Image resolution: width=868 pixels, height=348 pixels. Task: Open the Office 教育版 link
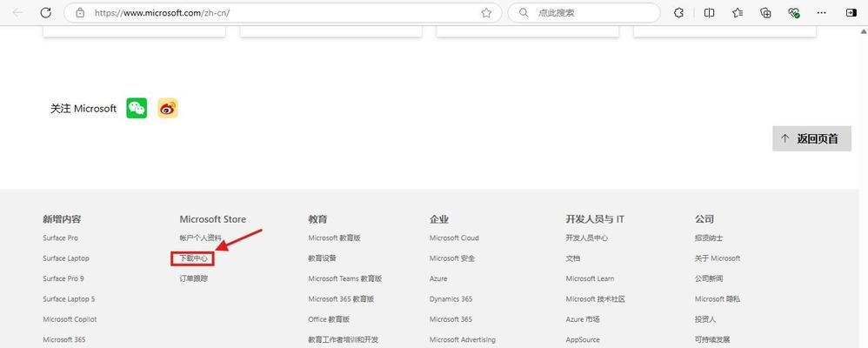click(x=329, y=319)
